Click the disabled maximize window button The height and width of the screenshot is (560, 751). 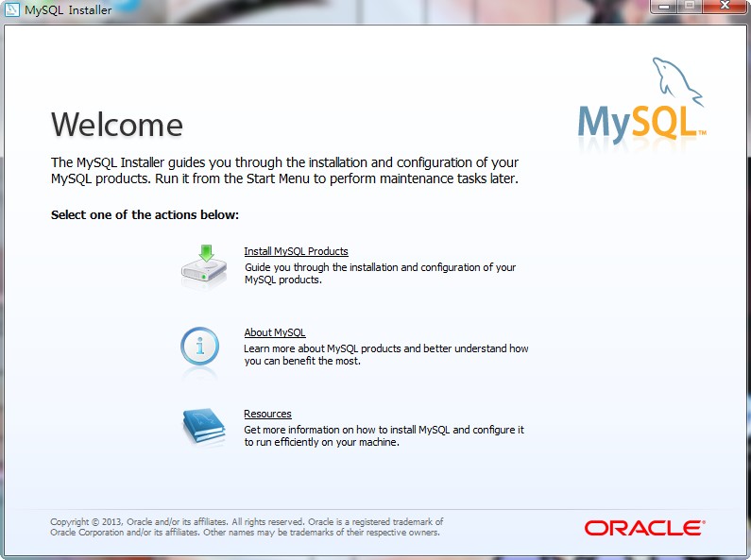(690, 7)
